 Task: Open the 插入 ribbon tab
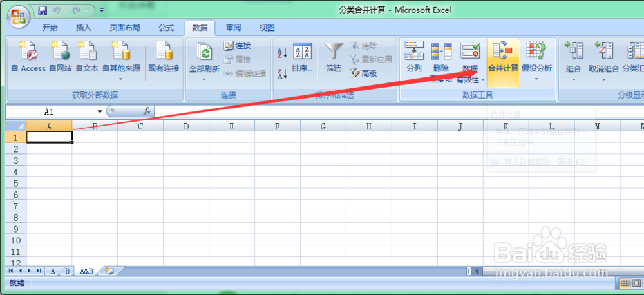click(x=83, y=28)
